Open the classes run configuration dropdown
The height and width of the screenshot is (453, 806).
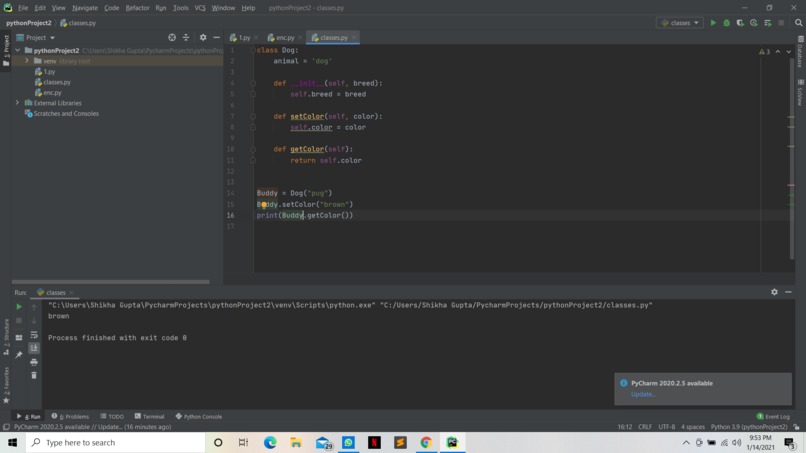point(680,23)
